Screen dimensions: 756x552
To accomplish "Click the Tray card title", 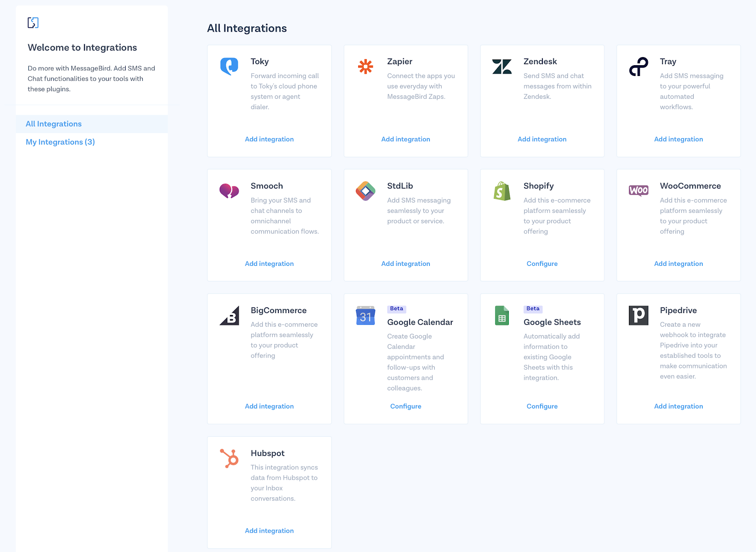I will point(668,61).
